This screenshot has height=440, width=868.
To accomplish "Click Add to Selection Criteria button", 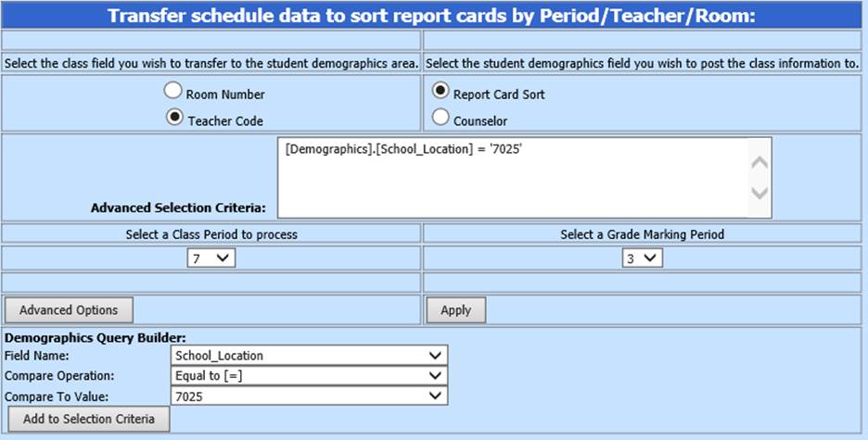I will (88, 419).
